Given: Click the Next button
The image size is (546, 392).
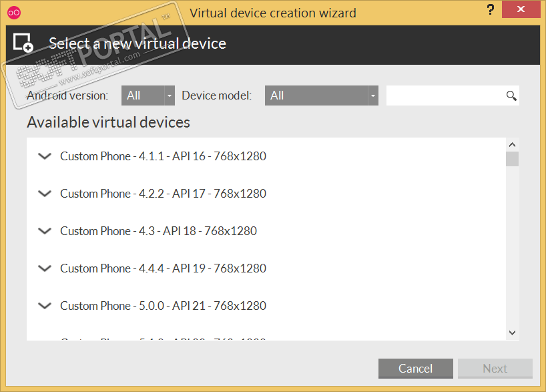Looking at the screenshot, I should pyautogui.click(x=495, y=369).
